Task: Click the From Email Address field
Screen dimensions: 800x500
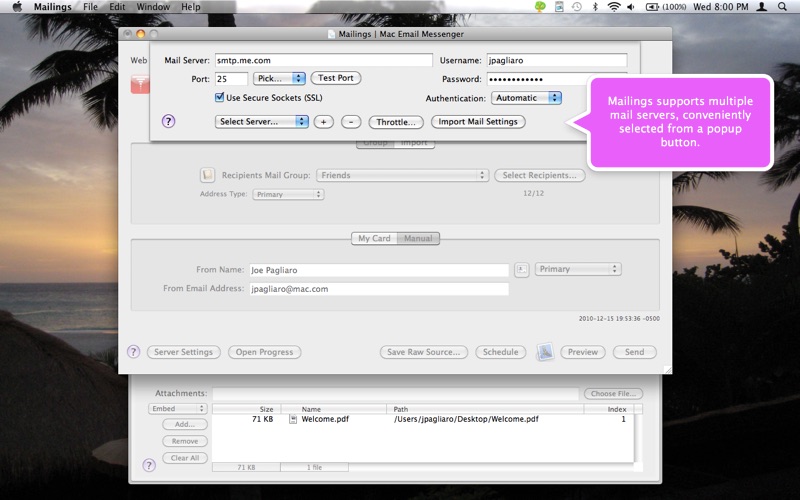Action: (x=379, y=289)
